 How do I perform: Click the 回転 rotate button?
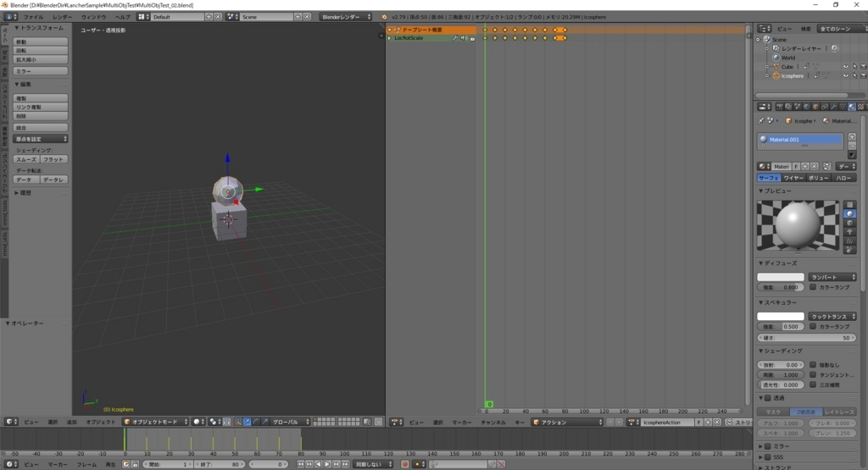point(41,50)
